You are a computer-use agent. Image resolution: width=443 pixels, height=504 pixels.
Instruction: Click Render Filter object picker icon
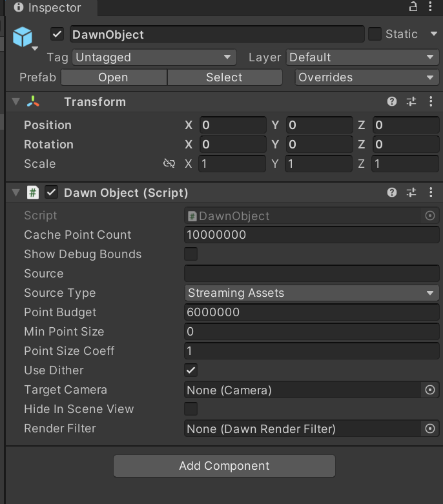[429, 428]
